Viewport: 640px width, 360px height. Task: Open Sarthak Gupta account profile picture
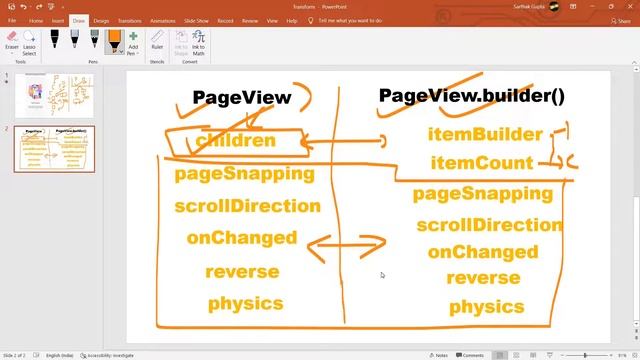[x=554, y=7]
